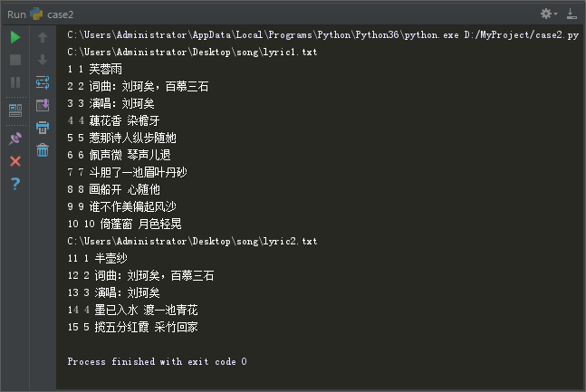The height and width of the screenshot is (392, 586).
Task: Click the pause output icon
Action: 15,82
